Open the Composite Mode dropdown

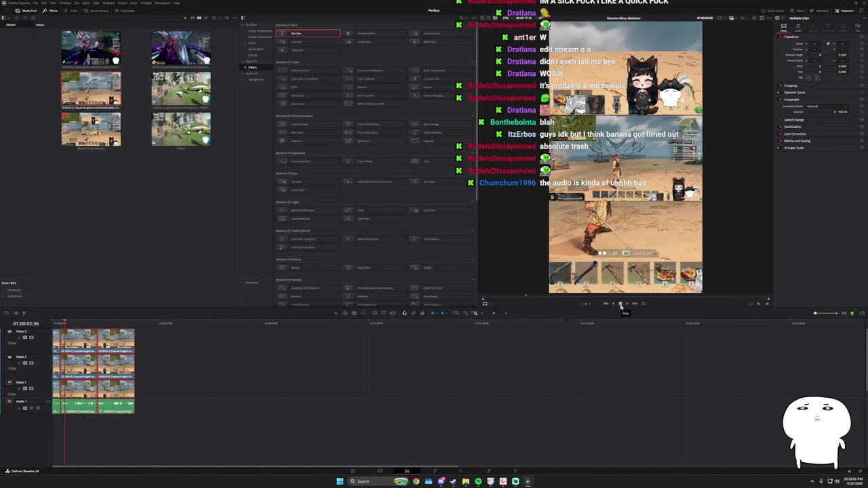coord(827,106)
